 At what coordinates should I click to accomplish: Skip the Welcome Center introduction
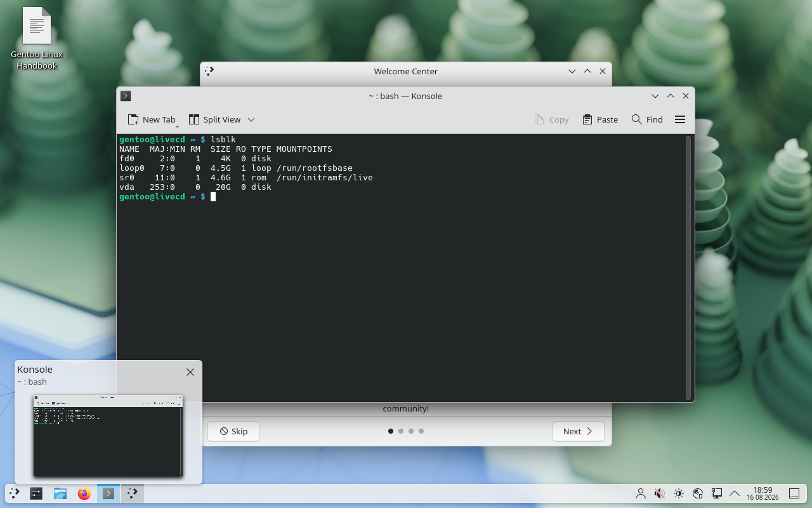coord(233,431)
